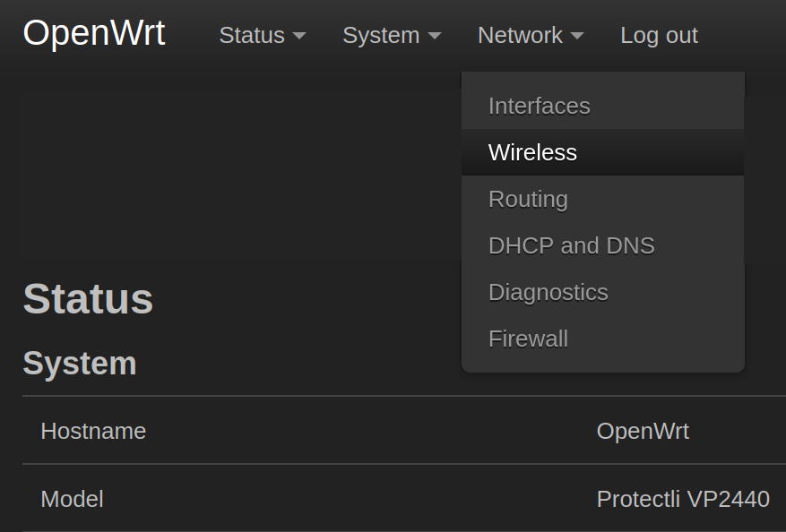Open the Diagnostics menu entry
Image resolution: width=786 pixels, height=532 pixels.
(x=548, y=292)
